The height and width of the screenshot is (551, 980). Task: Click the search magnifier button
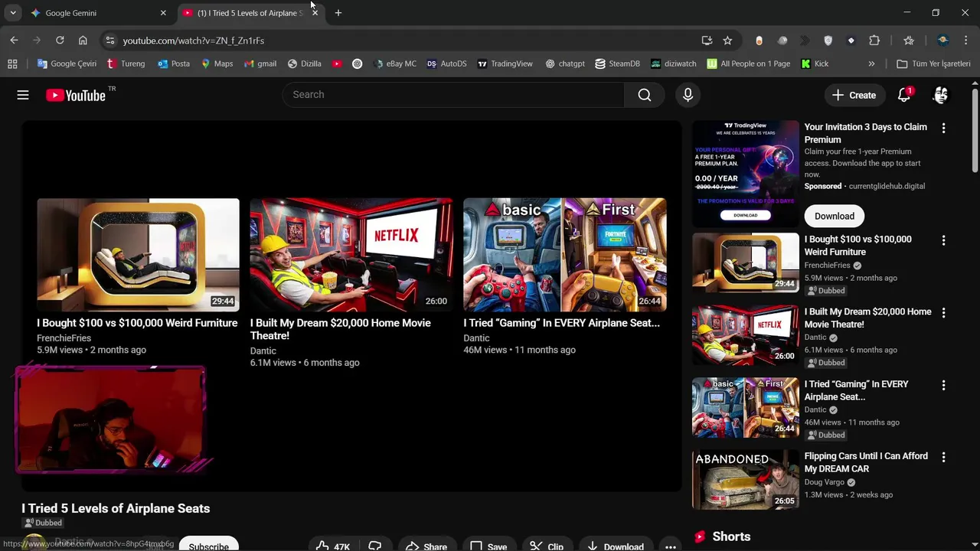645,95
